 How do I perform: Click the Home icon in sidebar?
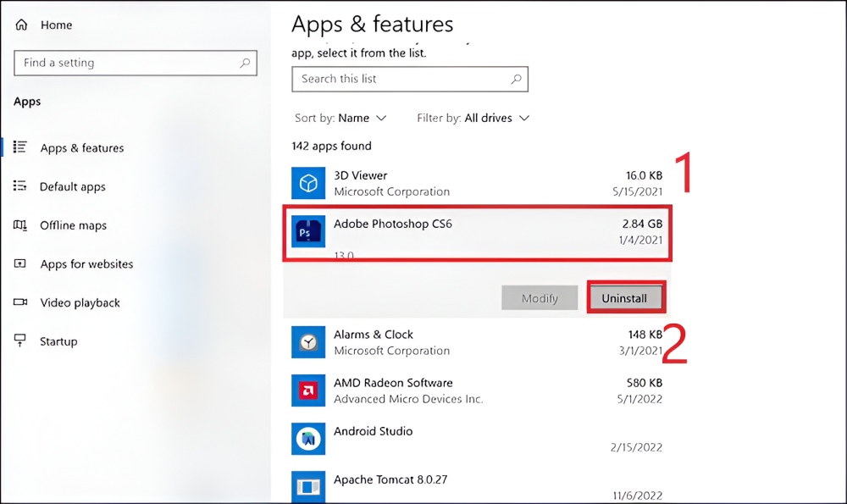click(x=21, y=25)
